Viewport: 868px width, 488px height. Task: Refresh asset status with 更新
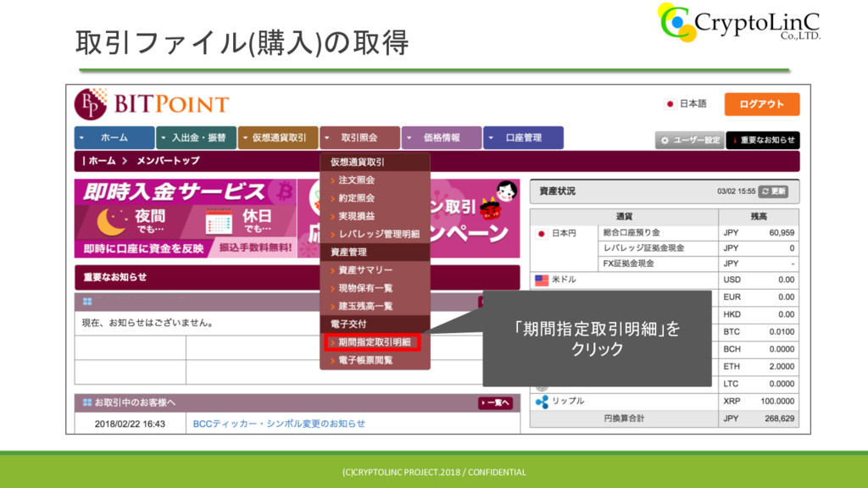click(773, 191)
